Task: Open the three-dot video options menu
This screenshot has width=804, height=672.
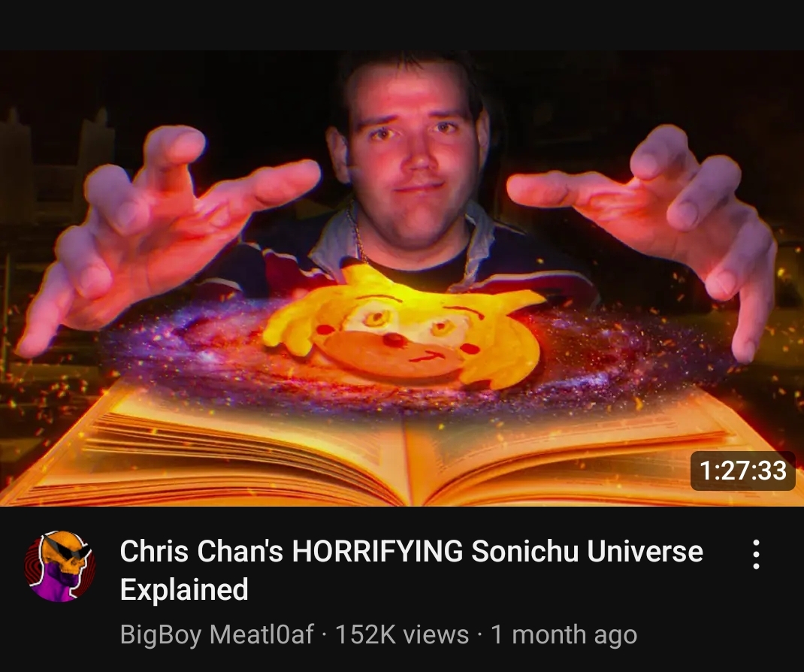Action: [x=755, y=554]
